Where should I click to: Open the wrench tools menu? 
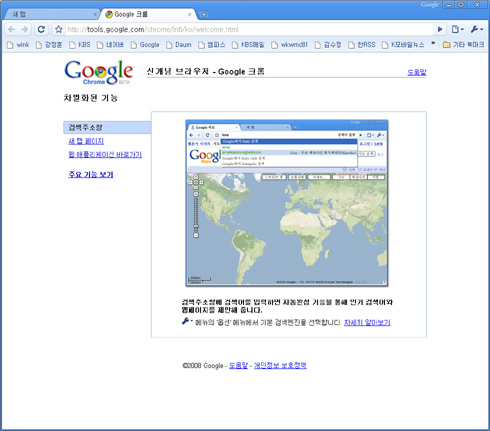(x=477, y=29)
